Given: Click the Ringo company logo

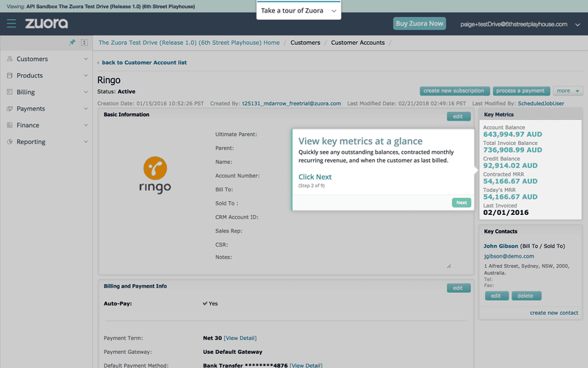Looking at the screenshot, I should (155, 175).
